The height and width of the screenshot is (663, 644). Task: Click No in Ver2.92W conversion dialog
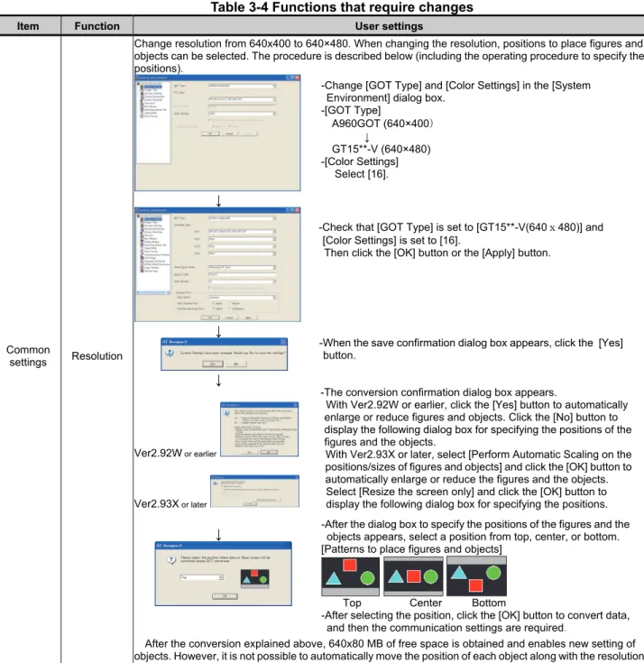click(x=269, y=453)
